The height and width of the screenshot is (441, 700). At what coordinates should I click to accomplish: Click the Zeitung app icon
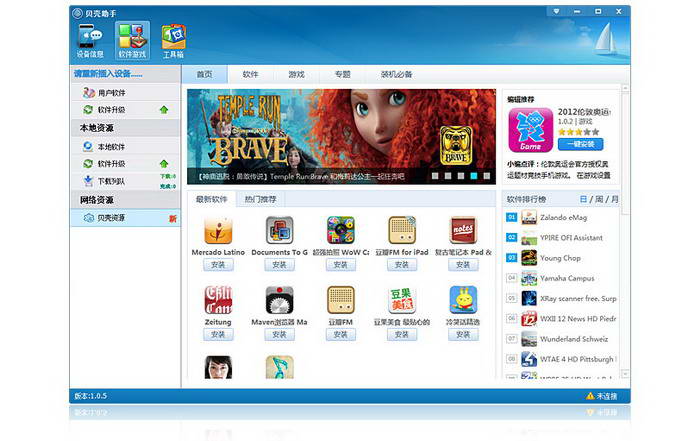click(x=218, y=300)
